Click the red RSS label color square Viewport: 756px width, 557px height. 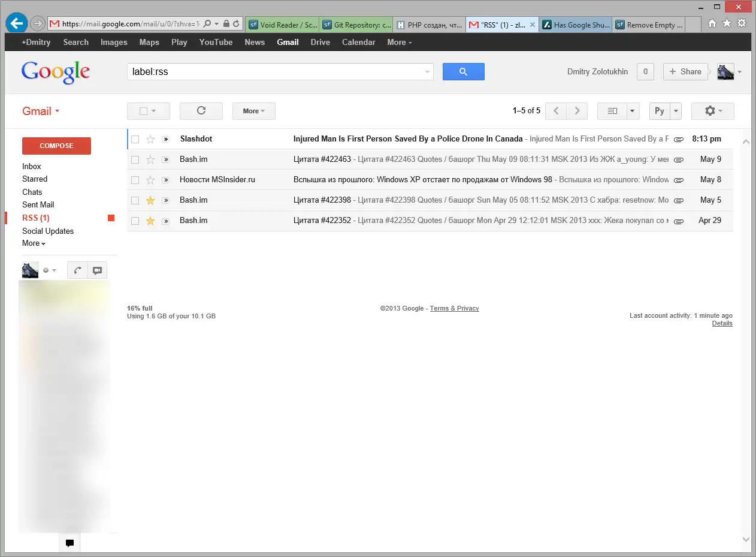click(111, 218)
